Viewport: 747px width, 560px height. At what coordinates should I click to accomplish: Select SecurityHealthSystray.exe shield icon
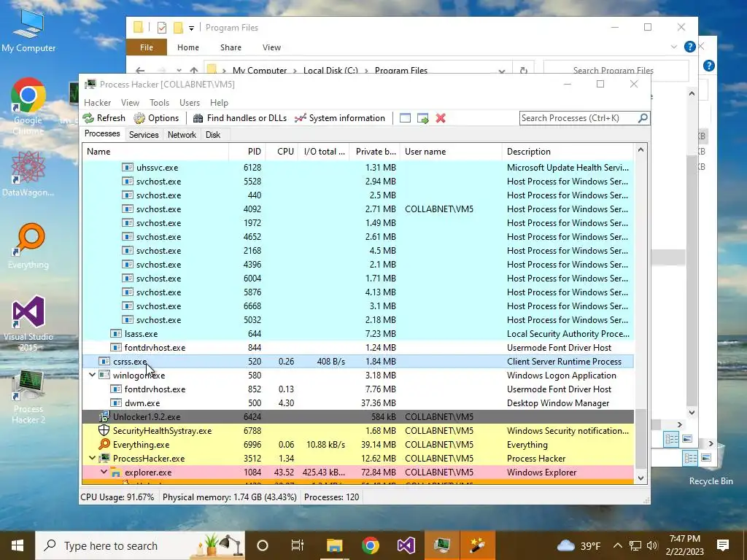tap(104, 430)
